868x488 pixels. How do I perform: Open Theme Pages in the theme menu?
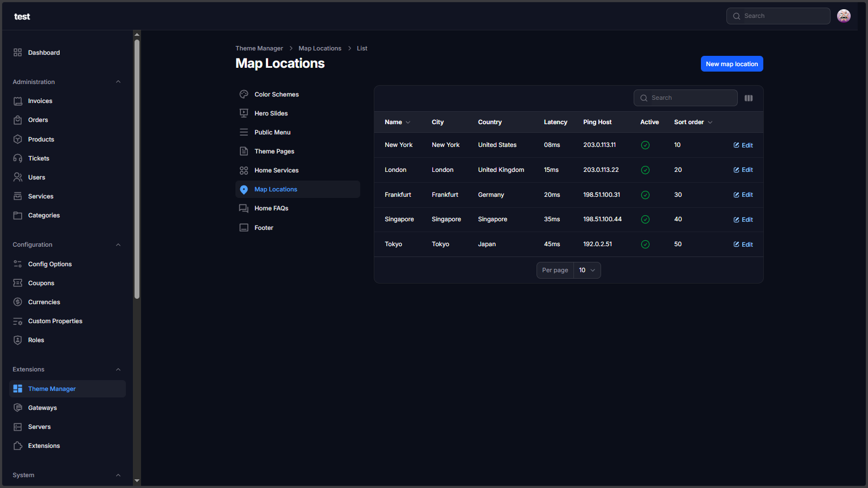[x=274, y=151]
